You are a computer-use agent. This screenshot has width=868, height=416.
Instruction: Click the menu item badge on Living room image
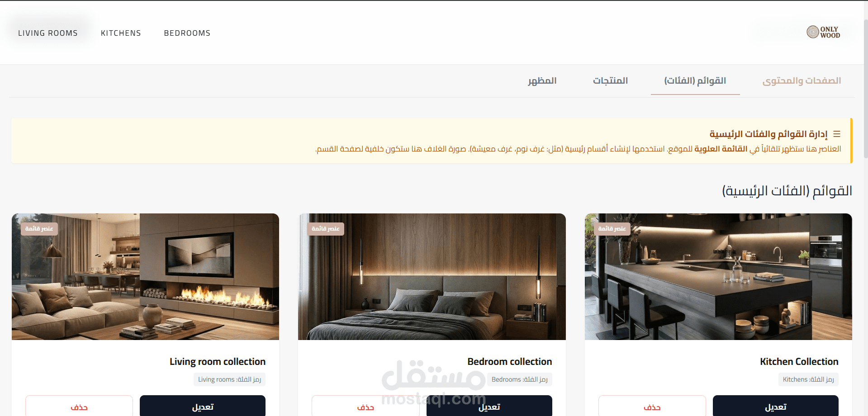39,229
